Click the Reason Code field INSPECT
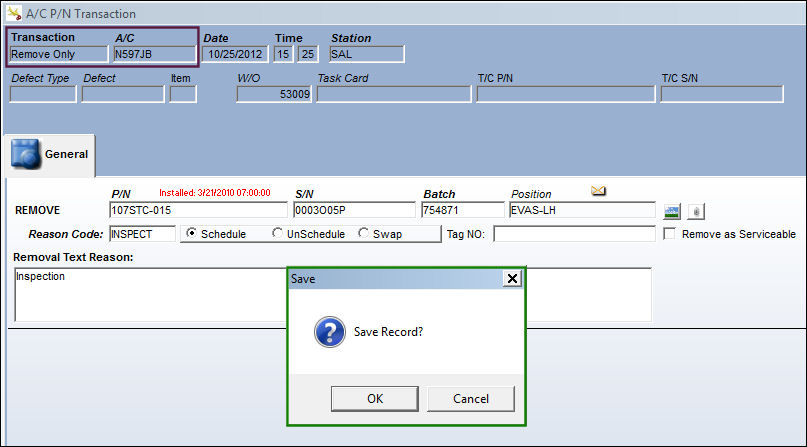 coord(142,234)
